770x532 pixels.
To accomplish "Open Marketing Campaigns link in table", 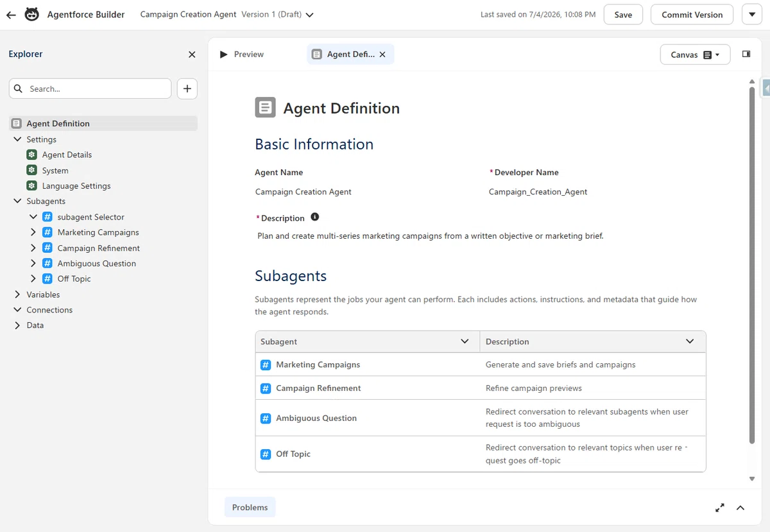I will [318, 365].
